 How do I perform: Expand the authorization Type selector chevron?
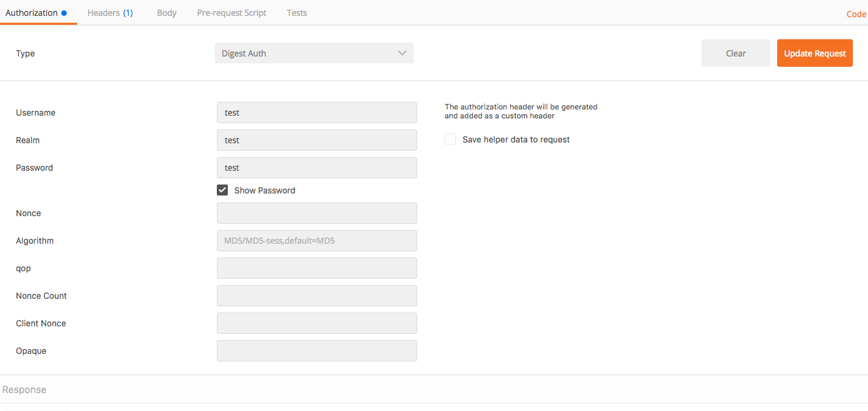402,53
